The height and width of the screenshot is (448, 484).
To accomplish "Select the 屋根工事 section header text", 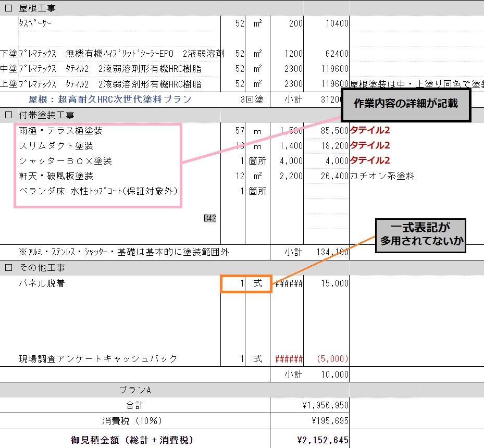I will 37,8.
